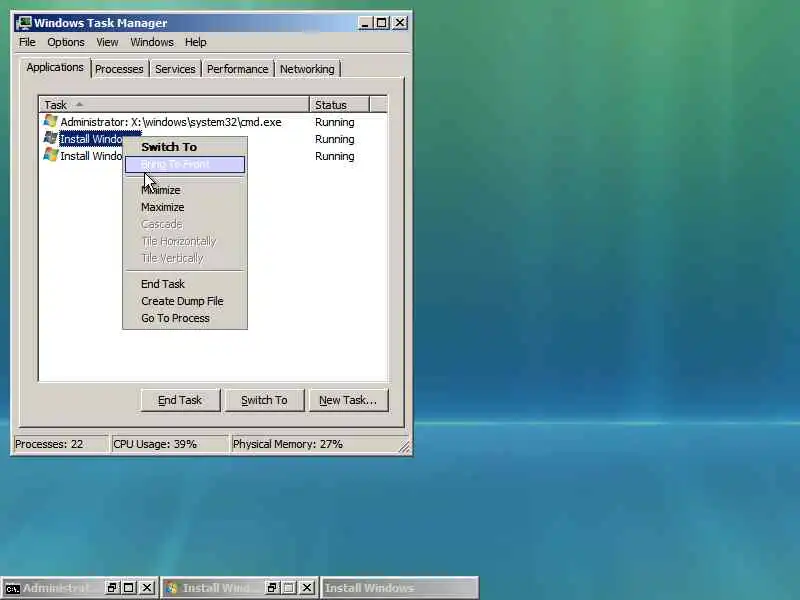Click the cmd icon on minimized Administrator window
The width and height of the screenshot is (800, 600).
12,588
